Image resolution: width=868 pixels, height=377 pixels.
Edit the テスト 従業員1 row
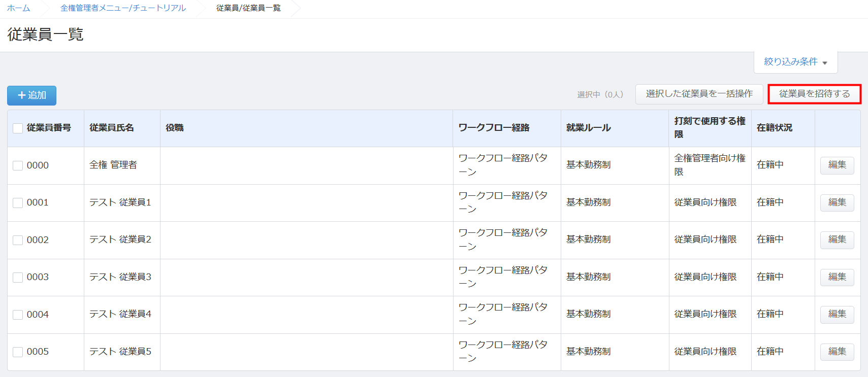(837, 202)
